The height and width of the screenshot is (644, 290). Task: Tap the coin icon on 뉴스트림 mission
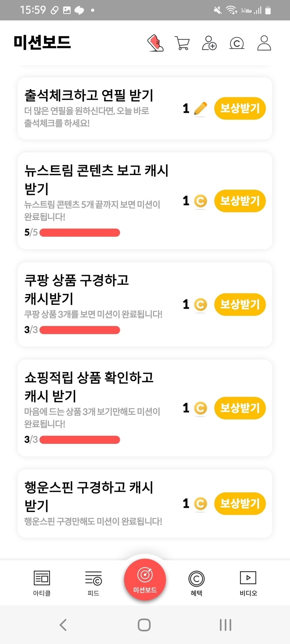(200, 201)
